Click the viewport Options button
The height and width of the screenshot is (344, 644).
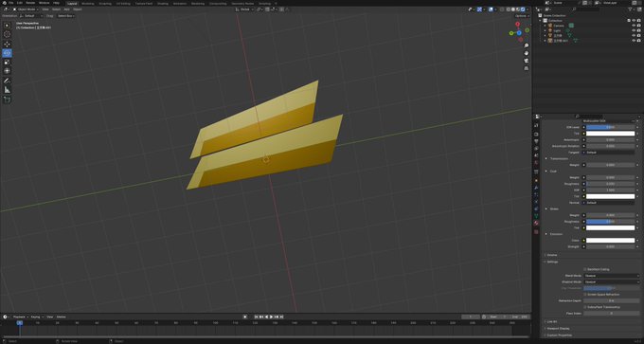[x=522, y=15]
